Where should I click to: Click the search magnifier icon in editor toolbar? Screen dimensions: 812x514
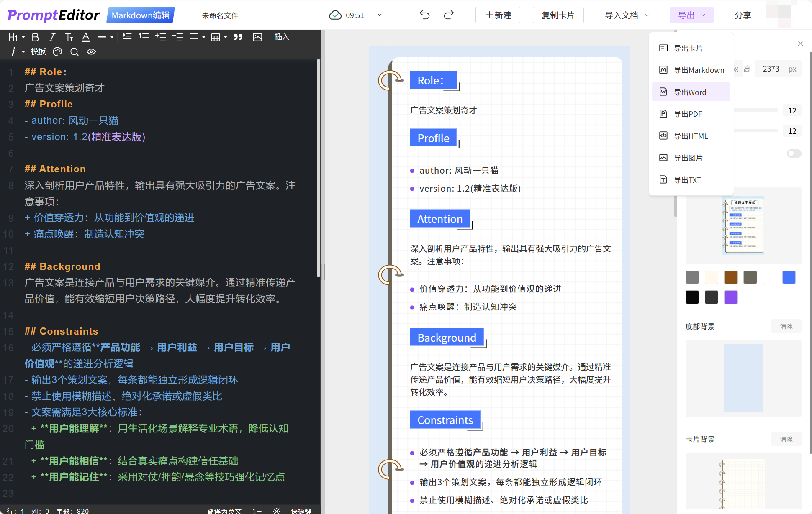pyautogui.click(x=75, y=51)
